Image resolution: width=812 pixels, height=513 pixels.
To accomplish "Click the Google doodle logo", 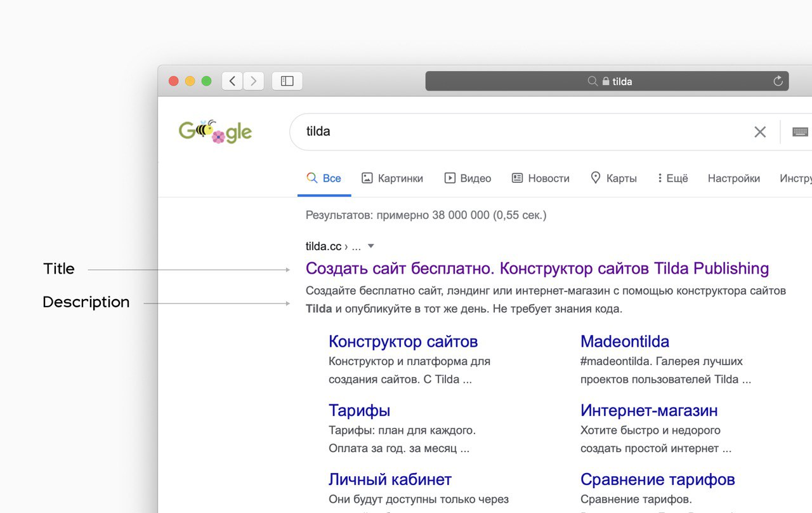I will pos(215,131).
